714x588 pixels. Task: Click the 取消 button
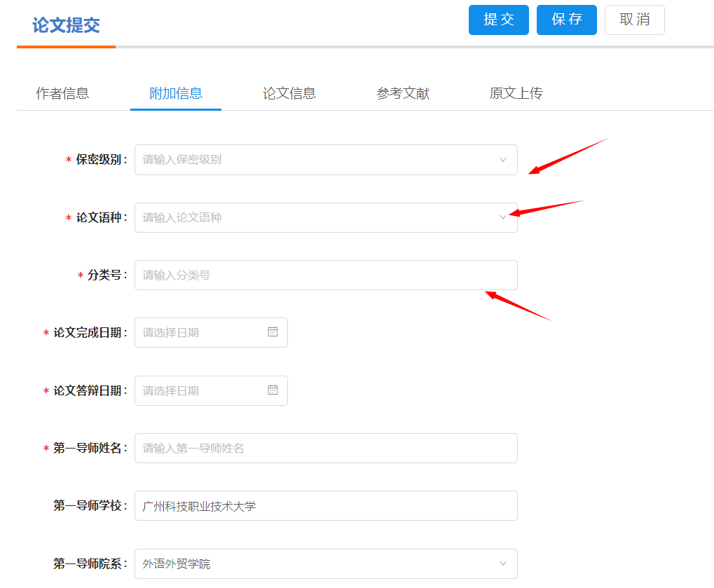634,20
